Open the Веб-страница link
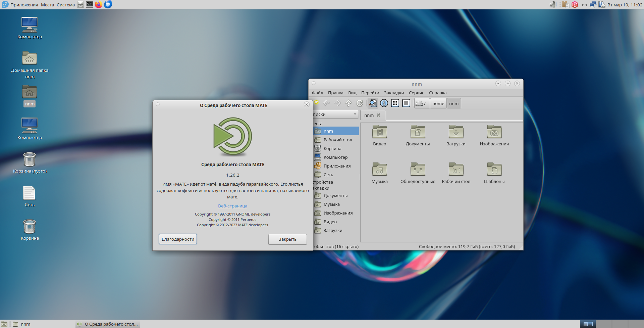The image size is (644, 328). point(232,206)
